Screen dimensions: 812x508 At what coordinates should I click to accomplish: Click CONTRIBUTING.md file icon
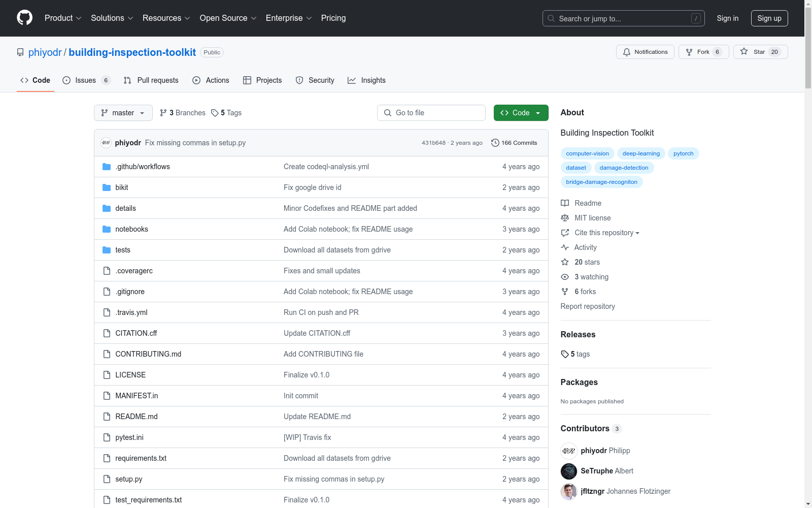107,354
